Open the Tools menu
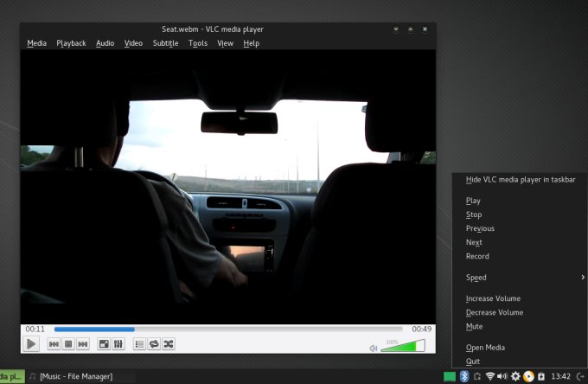This screenshot has width=588, height=384. tap(198, 43)
